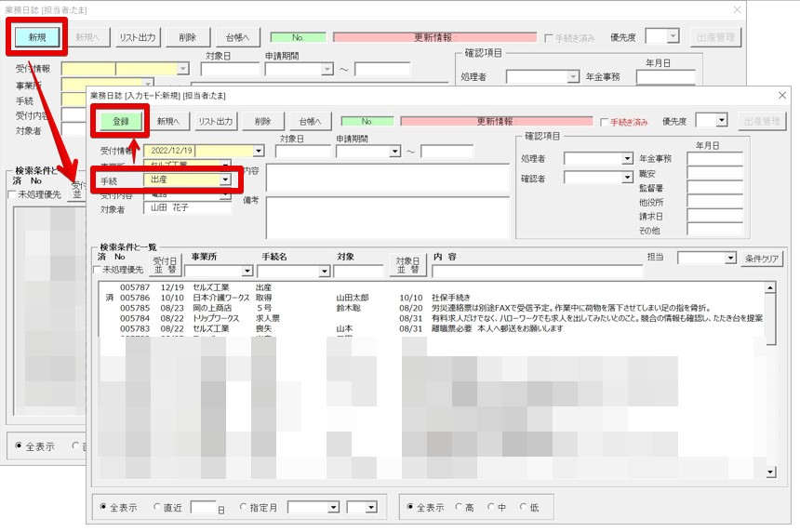Click the 対象者 field containing 山田 花子
Viewport: 800px width, 532px height.
point(187,208)
